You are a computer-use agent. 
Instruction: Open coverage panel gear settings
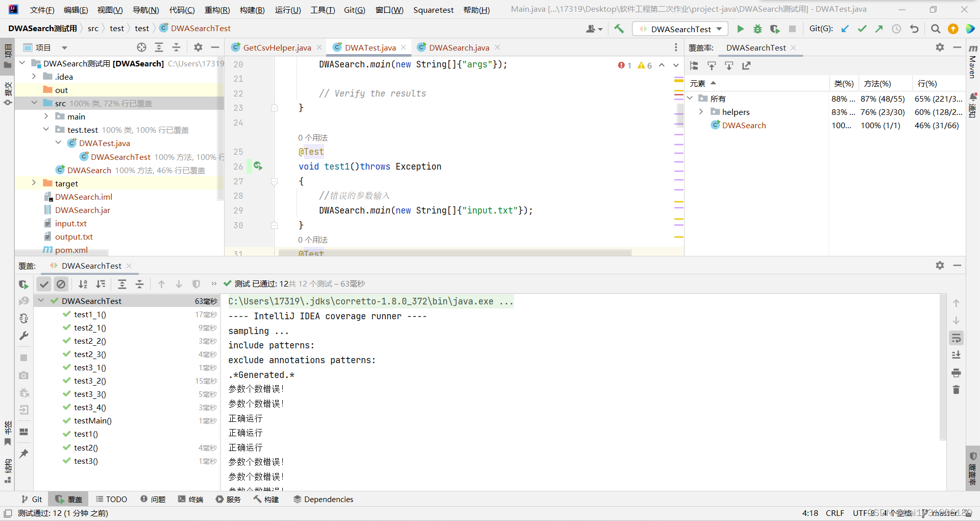click(x=940, y=48)
